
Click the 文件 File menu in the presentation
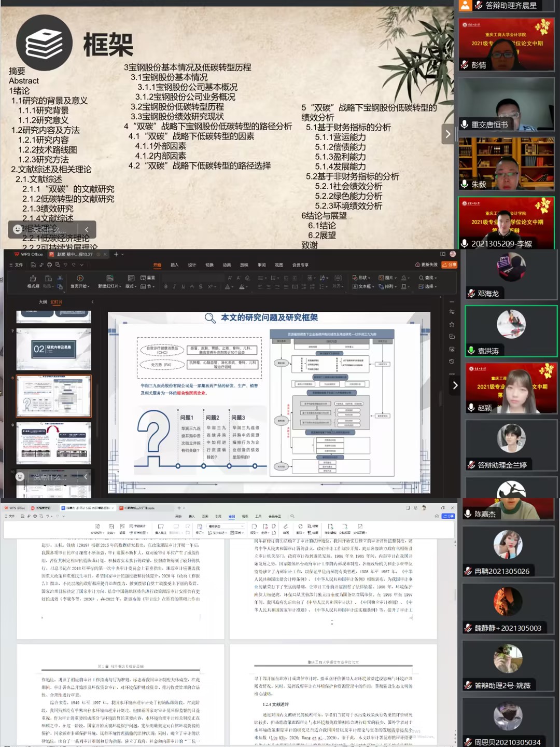17,265
